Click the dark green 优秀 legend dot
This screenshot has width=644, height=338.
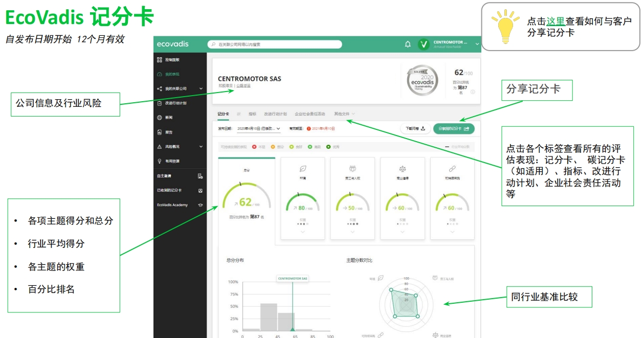click(328, 147)
